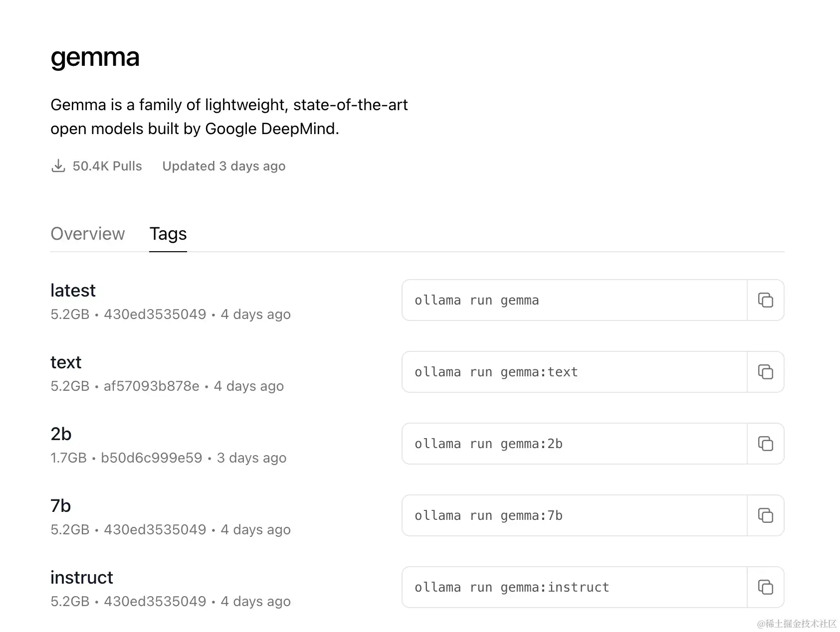840x632 pixels.
Task: Copy the 'ollama run gemma:2b' command
Action: coord(765,444)
